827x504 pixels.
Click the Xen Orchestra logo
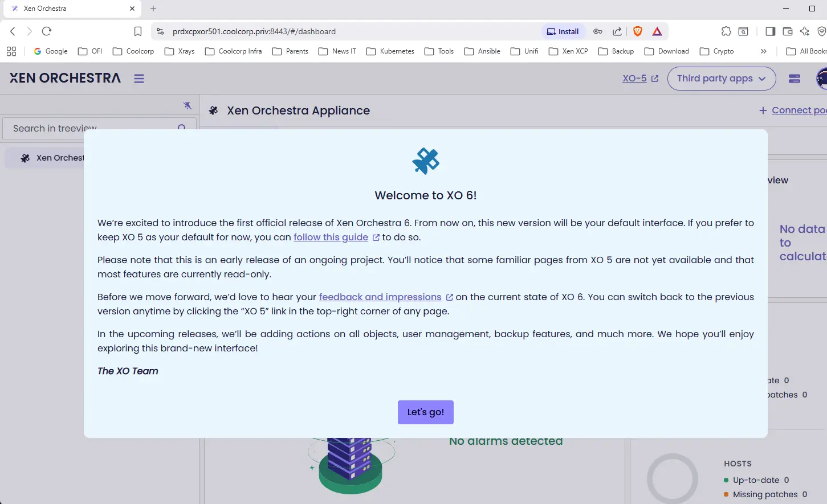65,78
